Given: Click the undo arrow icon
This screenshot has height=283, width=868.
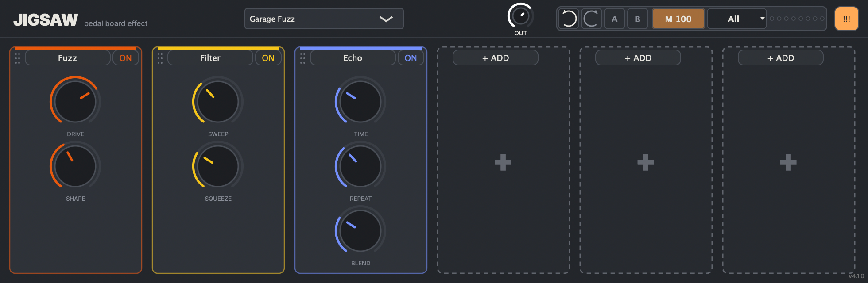Looking at the screenshot, I should pos(569,19).
